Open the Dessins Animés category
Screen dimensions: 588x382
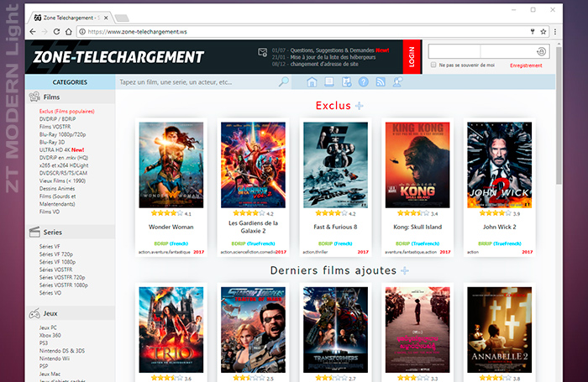pyautogui.click(x=57, y=188)
